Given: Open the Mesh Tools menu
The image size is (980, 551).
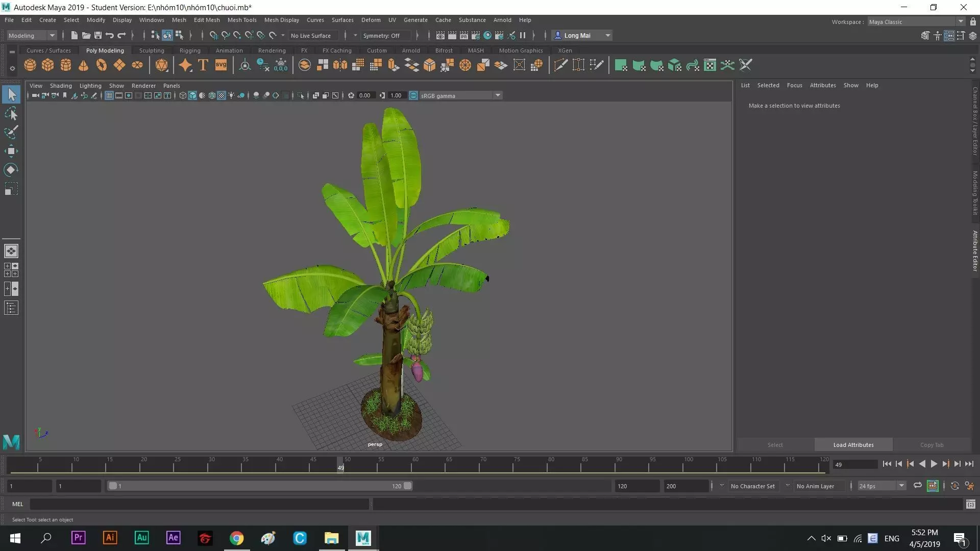Looking at the screenshot, I should click(x=241, y=20).
